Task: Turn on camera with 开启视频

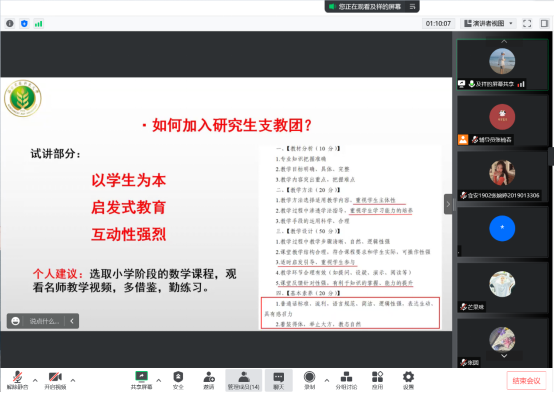Action: click(55, 377)
